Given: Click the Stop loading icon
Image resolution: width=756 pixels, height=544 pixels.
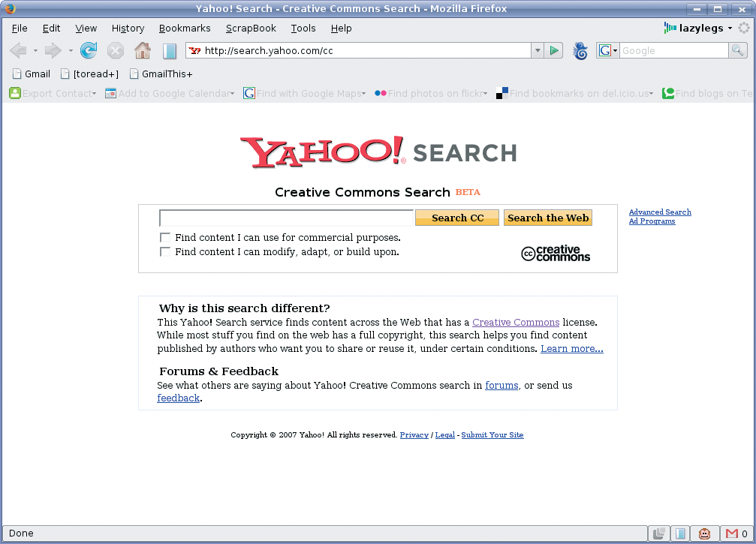Looking at the screenshot, I should tap(115, 50).
